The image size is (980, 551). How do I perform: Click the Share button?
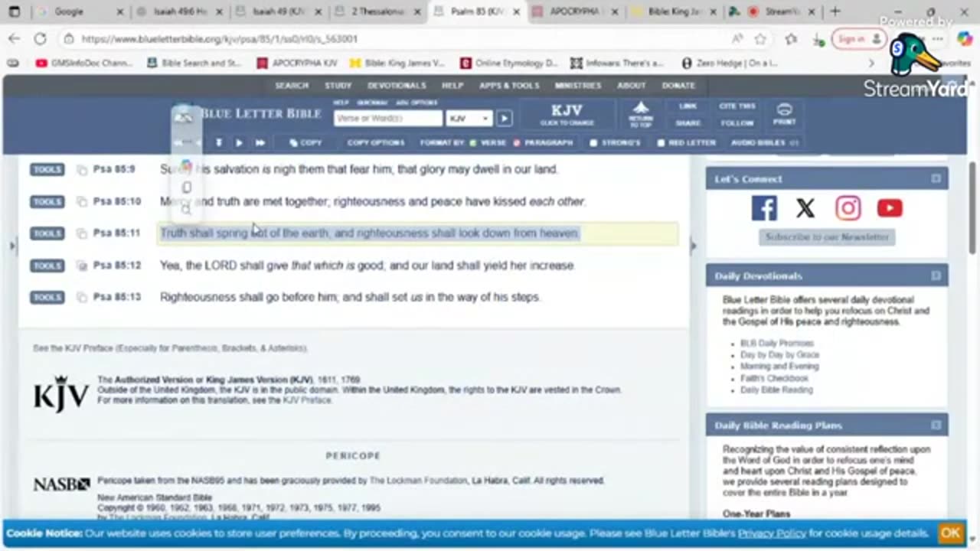pyautogui.click(x=688, y=123)
